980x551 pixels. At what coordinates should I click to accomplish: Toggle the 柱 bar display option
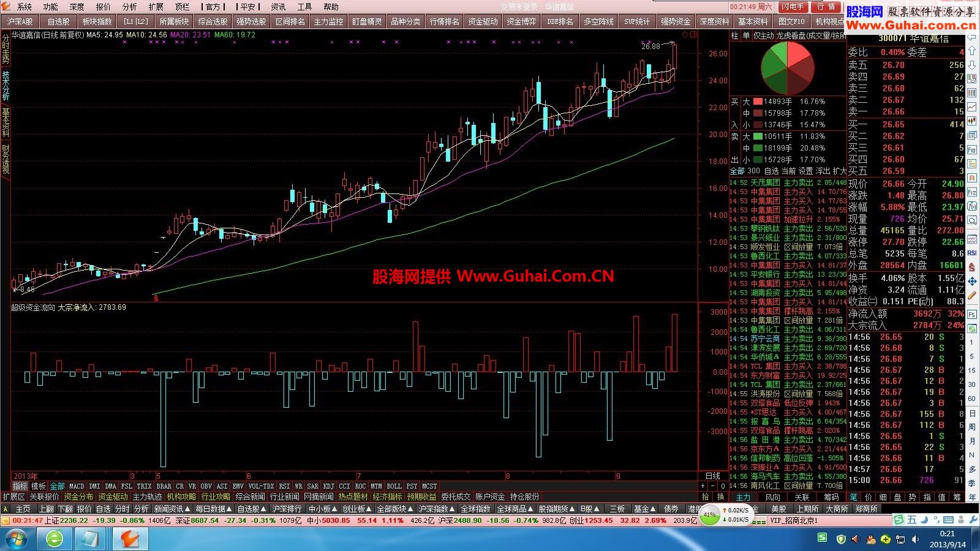click(734, 36)
